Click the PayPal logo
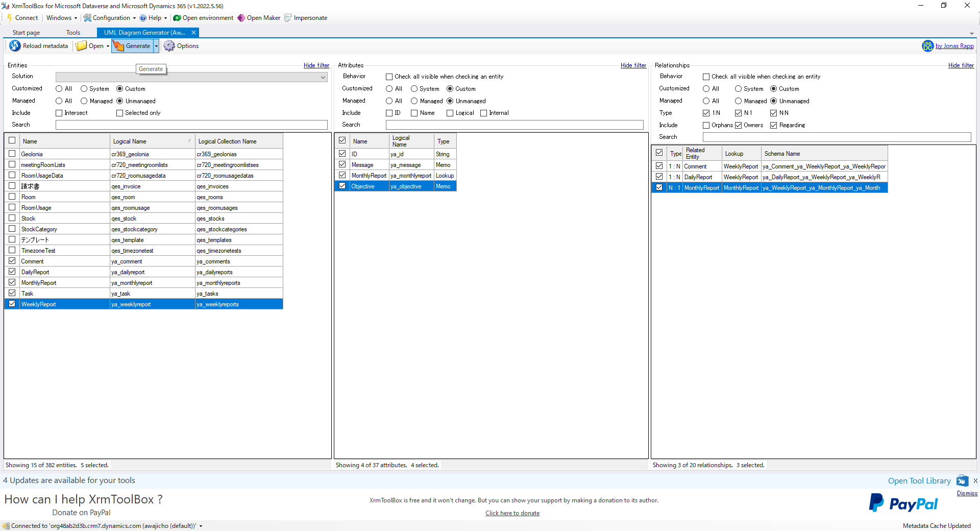This screenshot has width=980, height=531. (x=903, y=503)
